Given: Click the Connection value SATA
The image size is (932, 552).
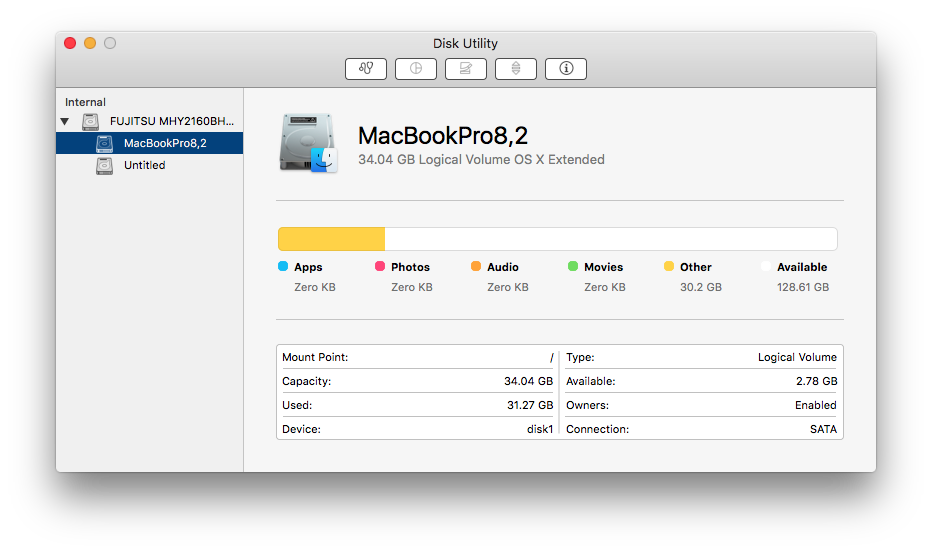Looking at the screenshot, I should tap(823, 429).
